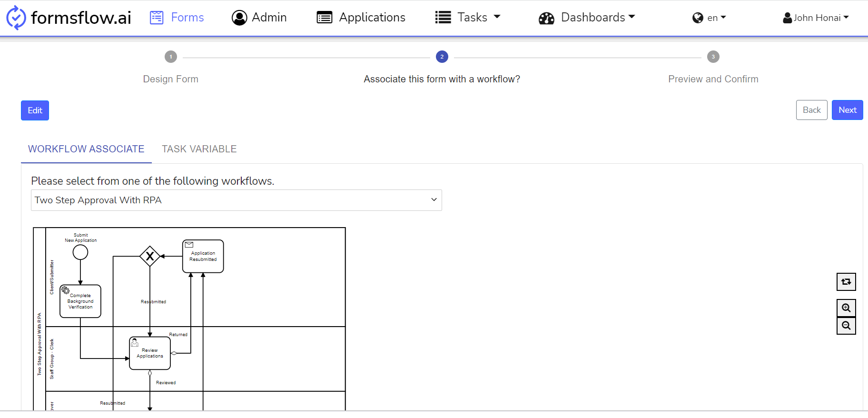Click the formsflow.ai logo icon
Screen dimensions: 868x418
(x=16, y=18)
